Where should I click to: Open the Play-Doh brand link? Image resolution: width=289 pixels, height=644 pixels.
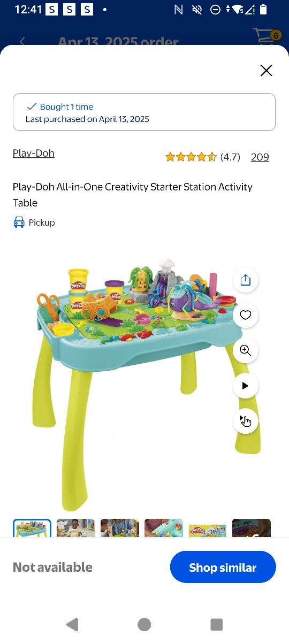(34, 153)
